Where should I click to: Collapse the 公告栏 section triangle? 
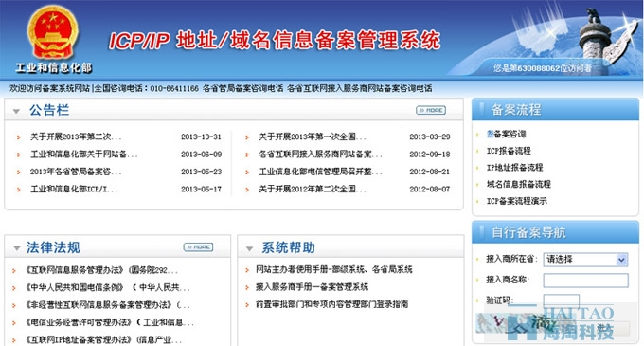tap(16, 111)
